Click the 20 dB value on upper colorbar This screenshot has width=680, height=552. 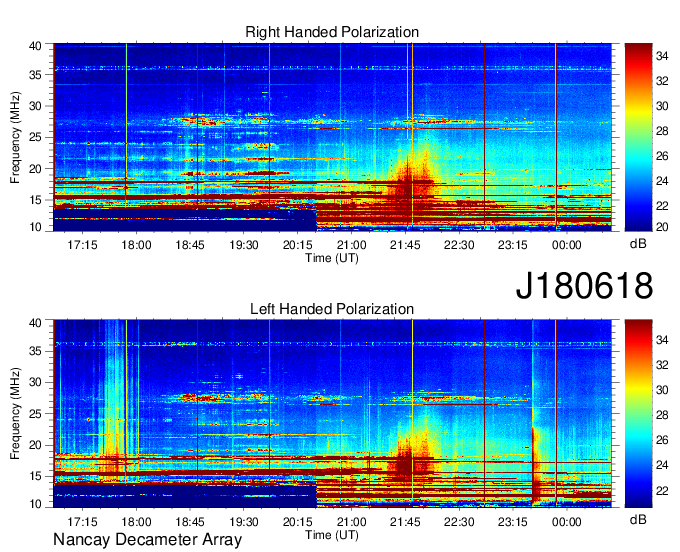pos(662,227)
